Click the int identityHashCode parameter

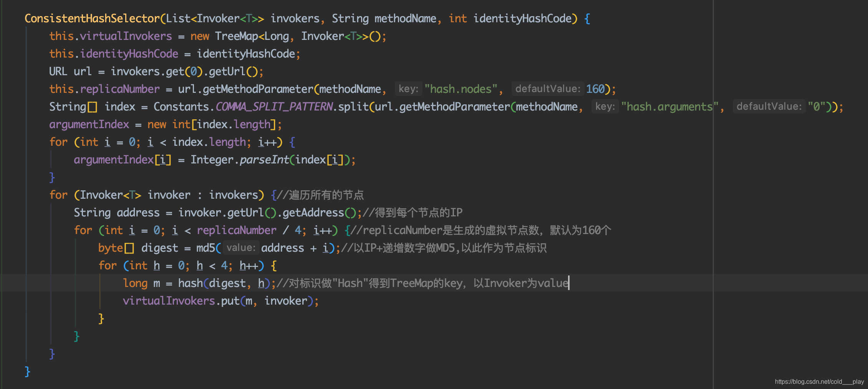point(510,18)
